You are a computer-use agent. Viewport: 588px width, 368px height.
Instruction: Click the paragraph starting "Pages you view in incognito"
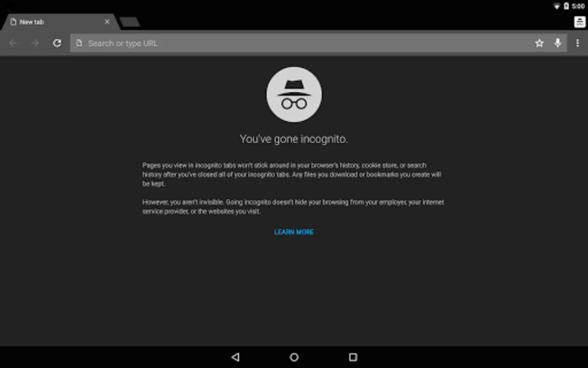click(292, 175)
